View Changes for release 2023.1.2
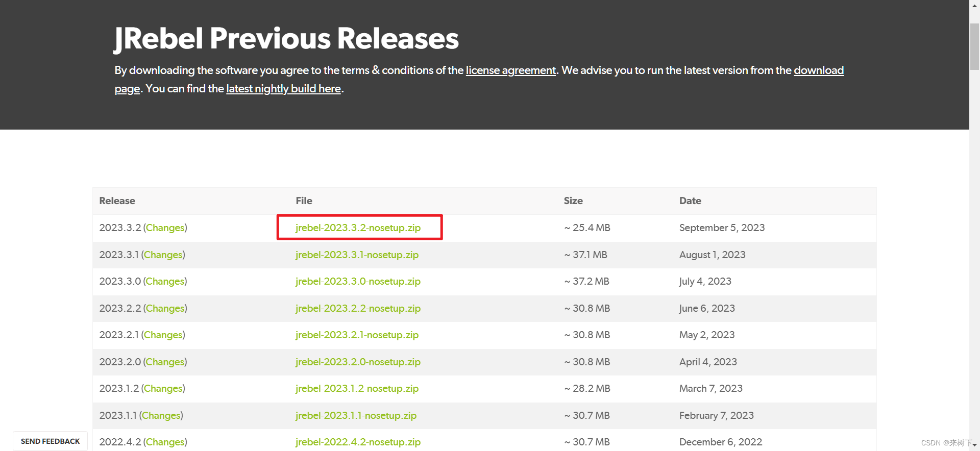980x451 pixels. point(163,388)
